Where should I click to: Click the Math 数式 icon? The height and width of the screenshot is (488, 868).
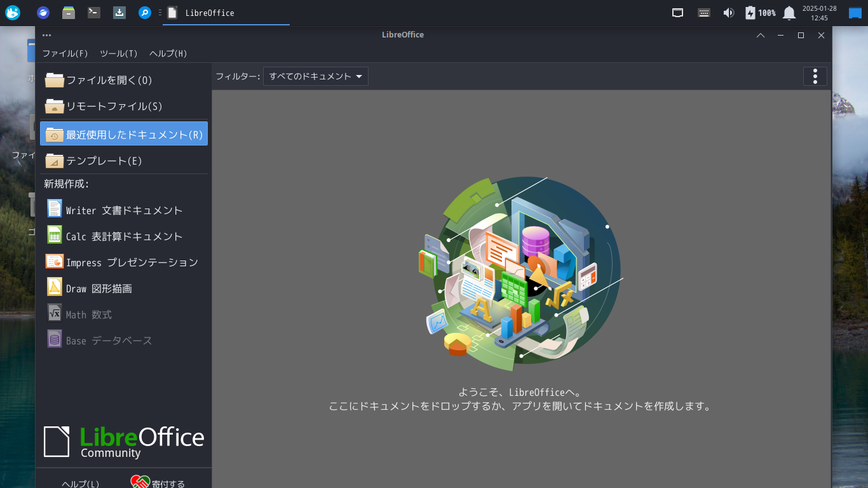pos(55,313)
